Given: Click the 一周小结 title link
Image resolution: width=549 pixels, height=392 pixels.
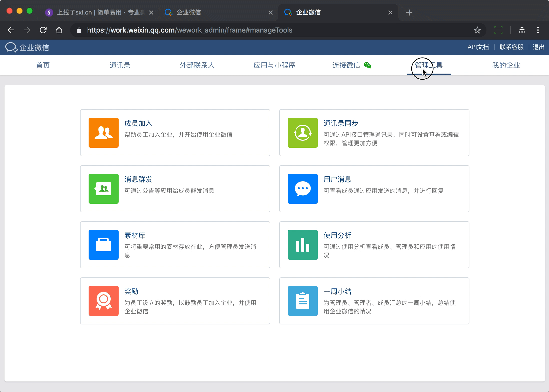Looking at the screenshot, I should (337, 292).
